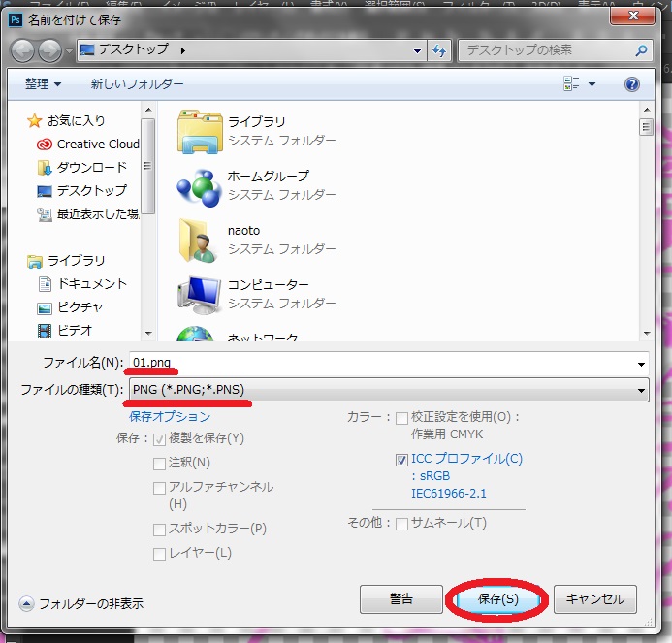The width and height of the screenshot is (672, 643).
Task: Click the naoto folder name text
Action: [x=243, y=231]
